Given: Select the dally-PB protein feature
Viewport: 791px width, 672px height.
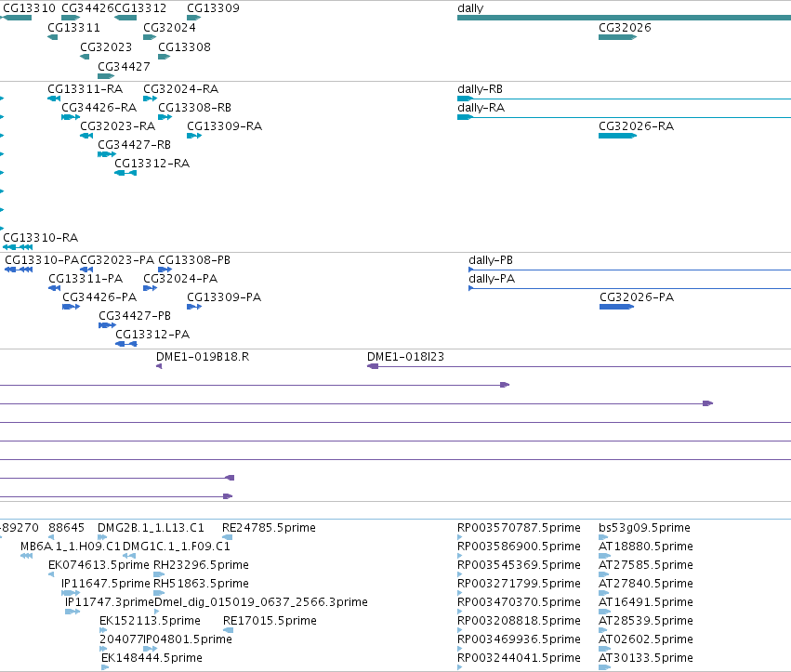Looking at the screenshot, I should [629, 270].
